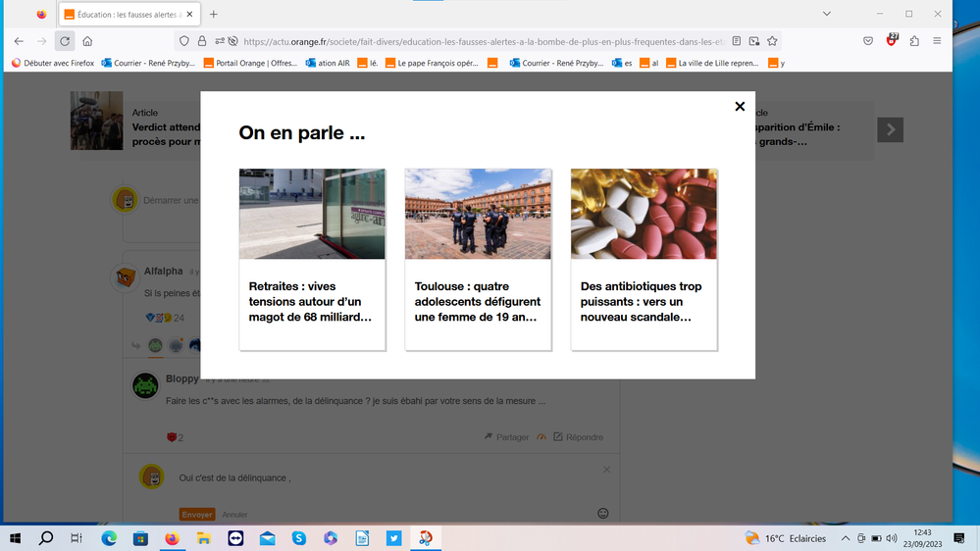Screen dimensions: 980x551
Task: Advance article carousel right arrow
Action: (890, 130)
